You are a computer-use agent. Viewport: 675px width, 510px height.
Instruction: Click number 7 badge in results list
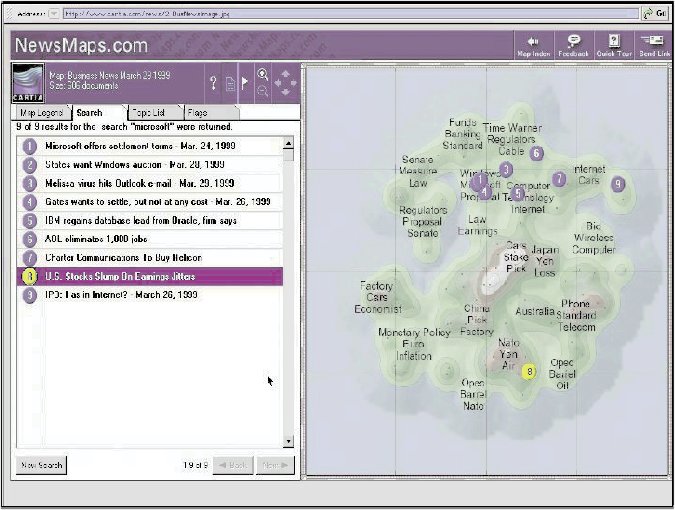coord(29,258)
